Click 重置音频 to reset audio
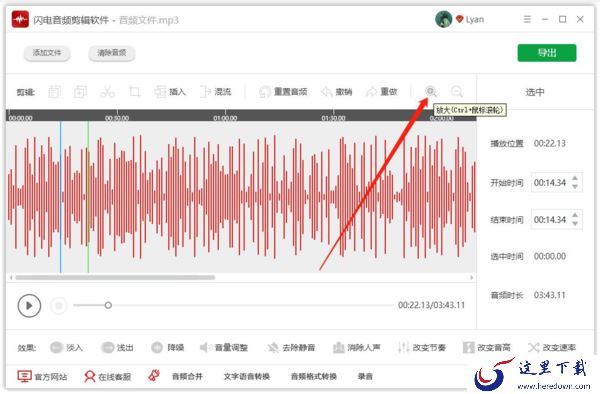This screenshot has height=394, width=600. coord(283,92)
